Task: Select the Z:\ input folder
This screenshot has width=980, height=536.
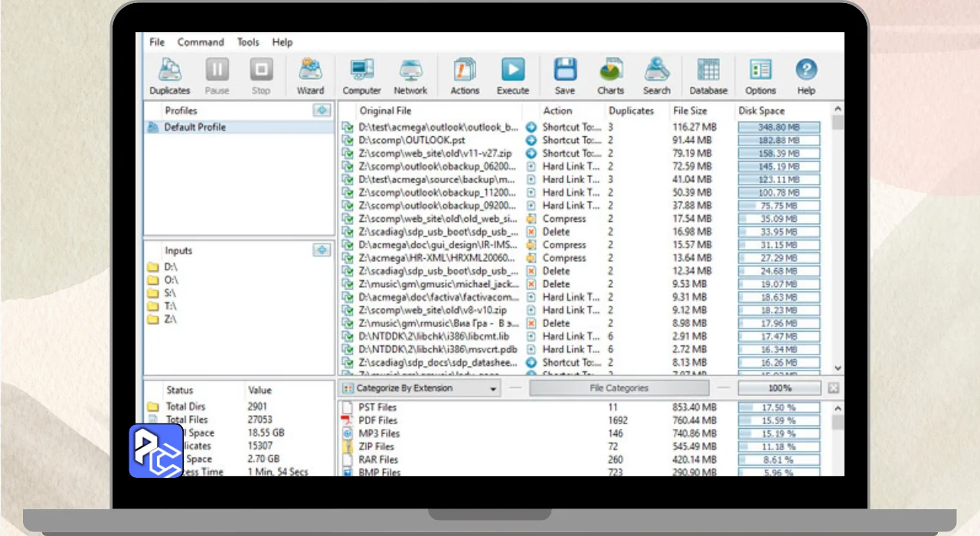Action: pyautogui.click(x=171, y=319)
